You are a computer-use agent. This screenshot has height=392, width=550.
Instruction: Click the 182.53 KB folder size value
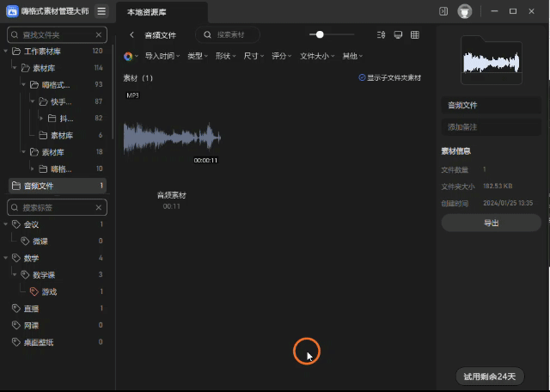(498, 186)
